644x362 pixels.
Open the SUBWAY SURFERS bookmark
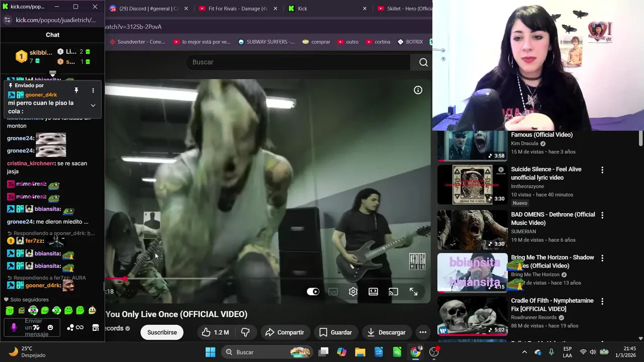click(x=266, y=42)
